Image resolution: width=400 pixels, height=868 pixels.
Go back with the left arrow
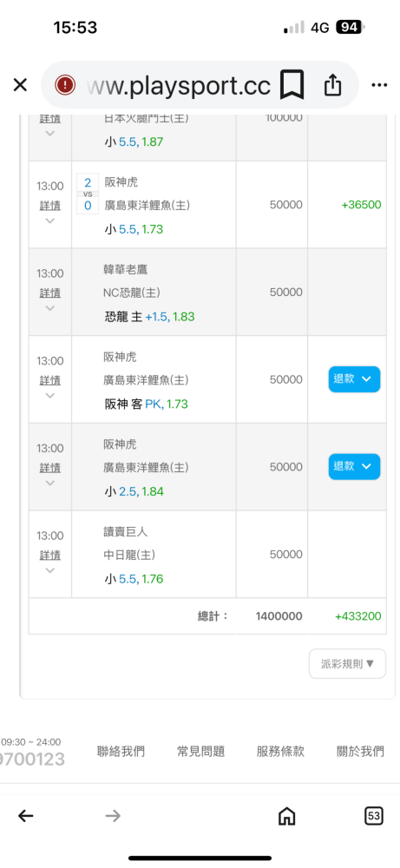click(26, 815)
